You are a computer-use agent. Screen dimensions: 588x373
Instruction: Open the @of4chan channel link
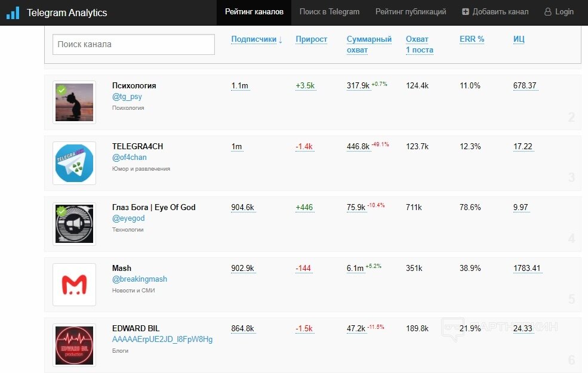point(130,158)
